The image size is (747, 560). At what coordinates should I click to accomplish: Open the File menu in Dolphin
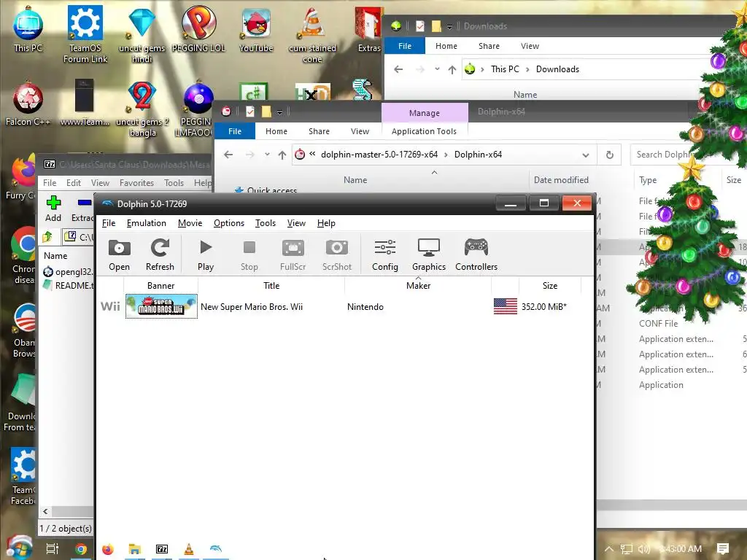[x=109, y=223]
